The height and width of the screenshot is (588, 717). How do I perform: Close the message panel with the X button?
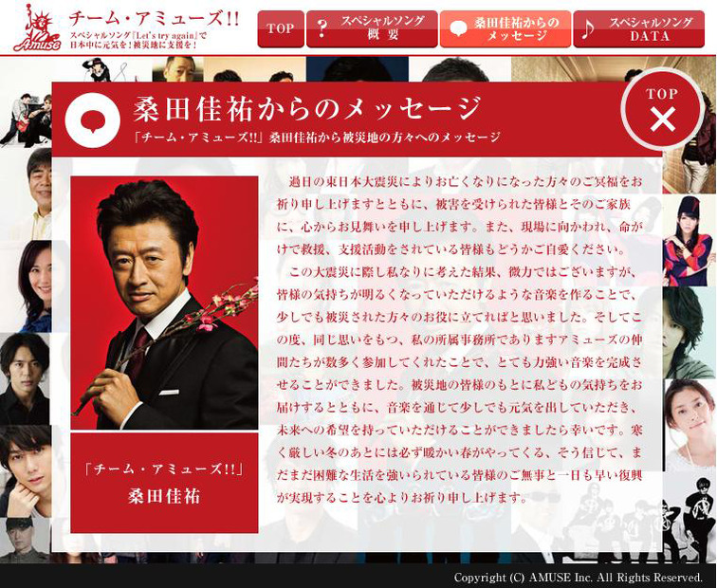tap(662, 119)
